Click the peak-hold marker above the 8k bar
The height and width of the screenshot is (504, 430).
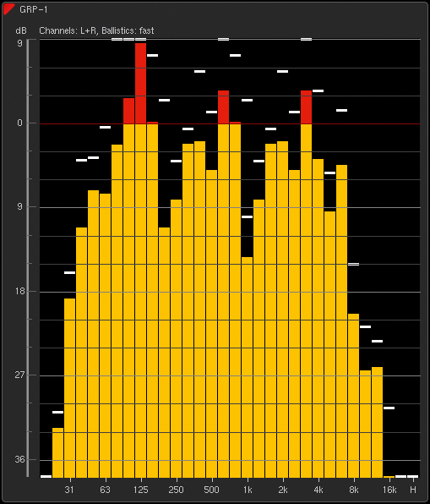354,264
